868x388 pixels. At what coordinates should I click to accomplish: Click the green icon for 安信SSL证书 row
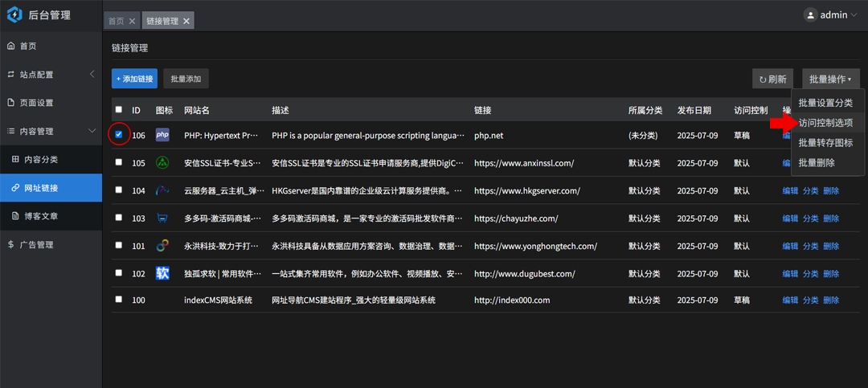162,163
